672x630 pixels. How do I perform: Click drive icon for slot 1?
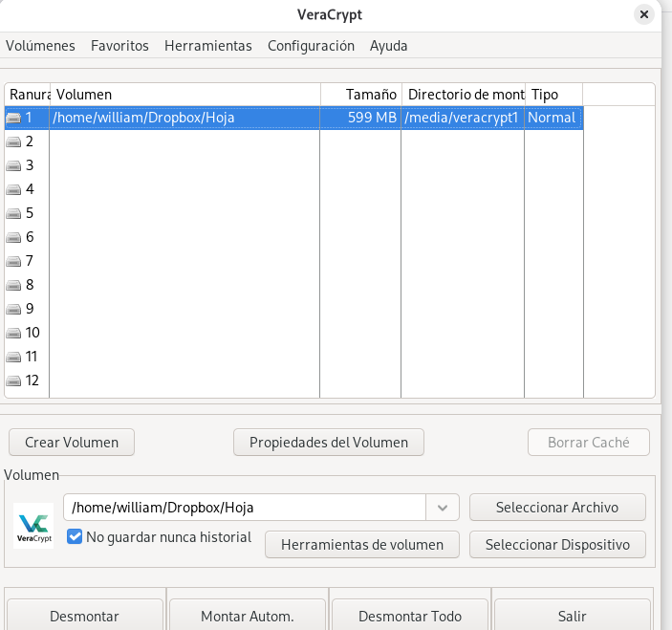[x=13, y=118]
